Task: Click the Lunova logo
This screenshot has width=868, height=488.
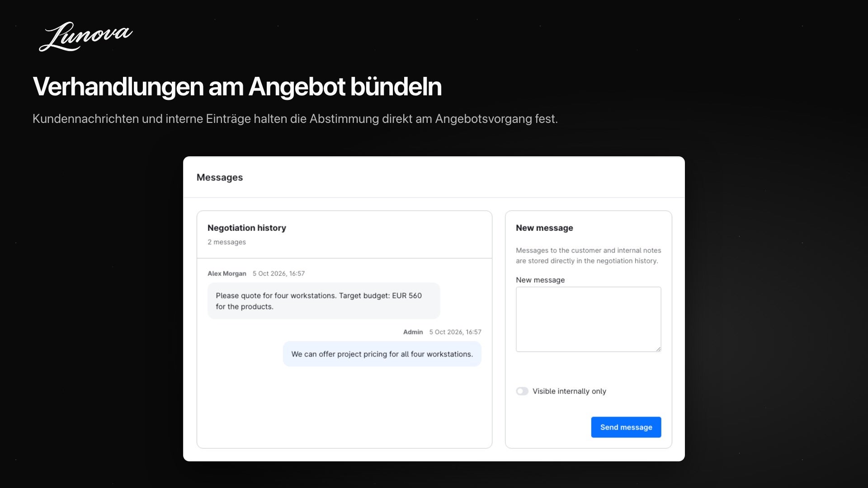Action: [x=85, y=36]
